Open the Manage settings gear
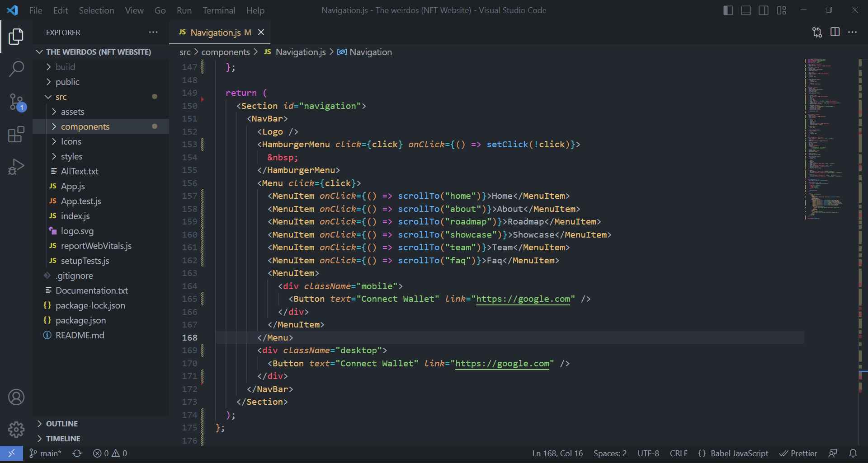The height and width of the screenshot is (463, 868). (x=16, y=430)
